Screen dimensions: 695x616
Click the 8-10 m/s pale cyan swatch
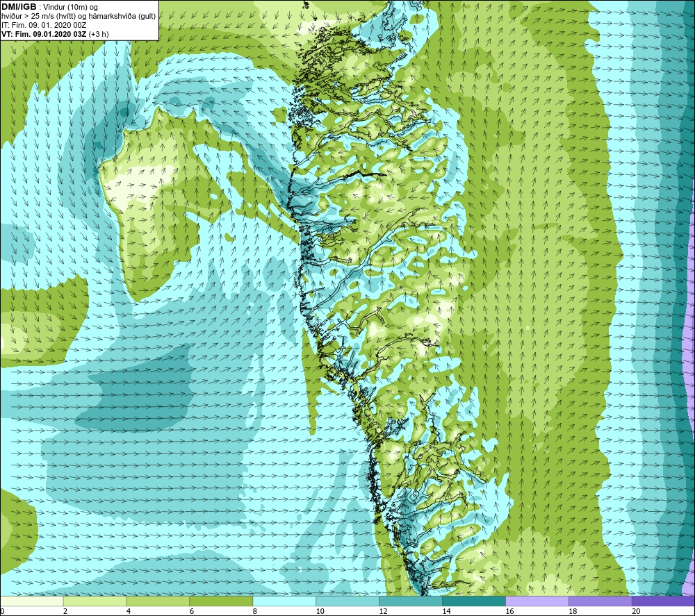tap(284, 601)
